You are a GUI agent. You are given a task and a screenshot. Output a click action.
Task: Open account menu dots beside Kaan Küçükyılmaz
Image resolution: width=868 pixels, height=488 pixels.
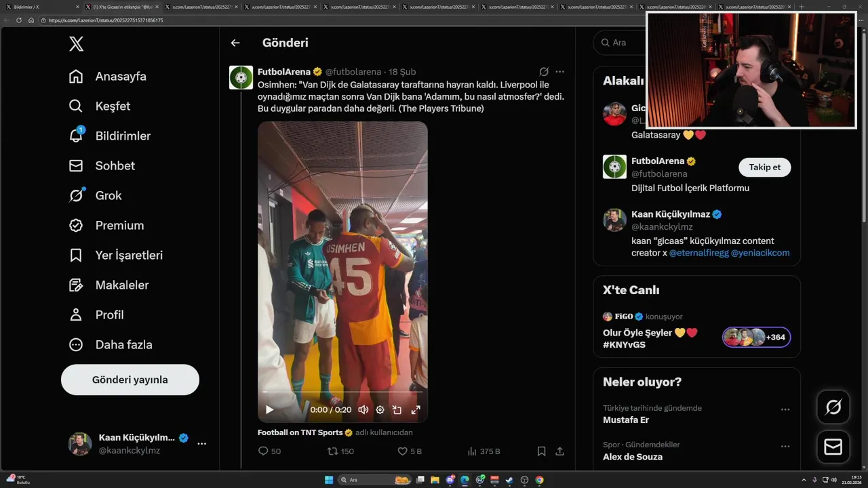pyautogui.click(x=201, y=443)
